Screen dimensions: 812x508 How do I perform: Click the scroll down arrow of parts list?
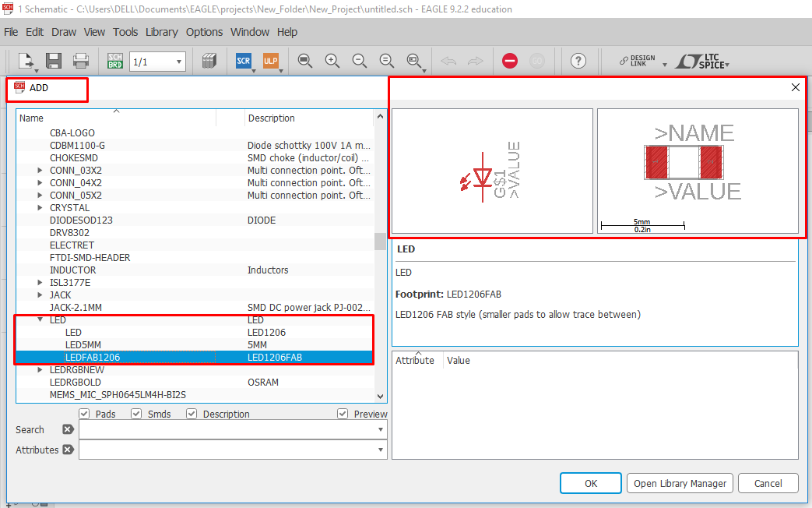point(380,397)
